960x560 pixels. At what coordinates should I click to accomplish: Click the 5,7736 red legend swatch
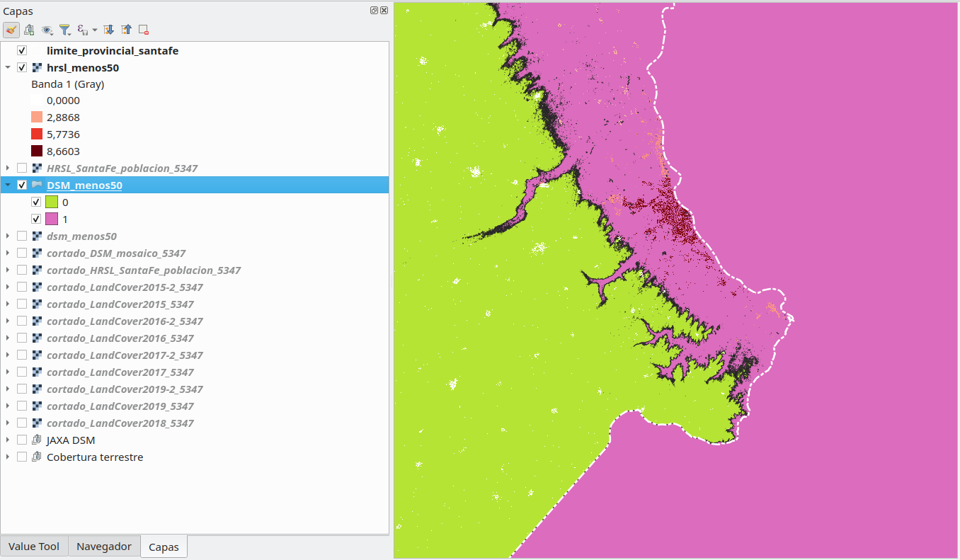click(x=37, y=135)
